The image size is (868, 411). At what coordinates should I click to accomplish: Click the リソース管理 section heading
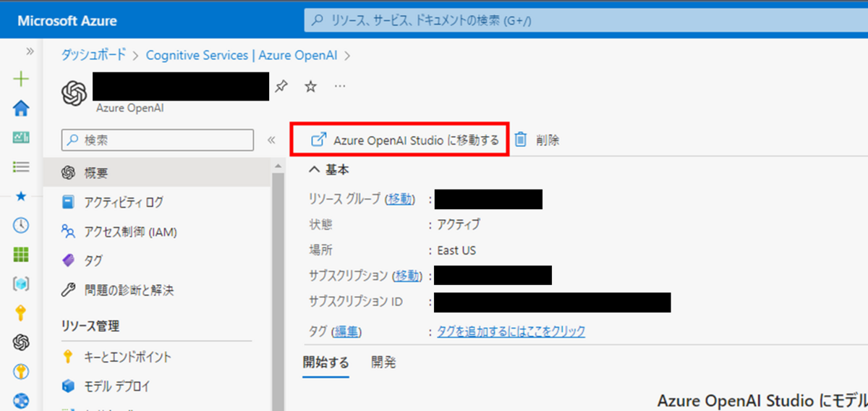click(90, 326)
